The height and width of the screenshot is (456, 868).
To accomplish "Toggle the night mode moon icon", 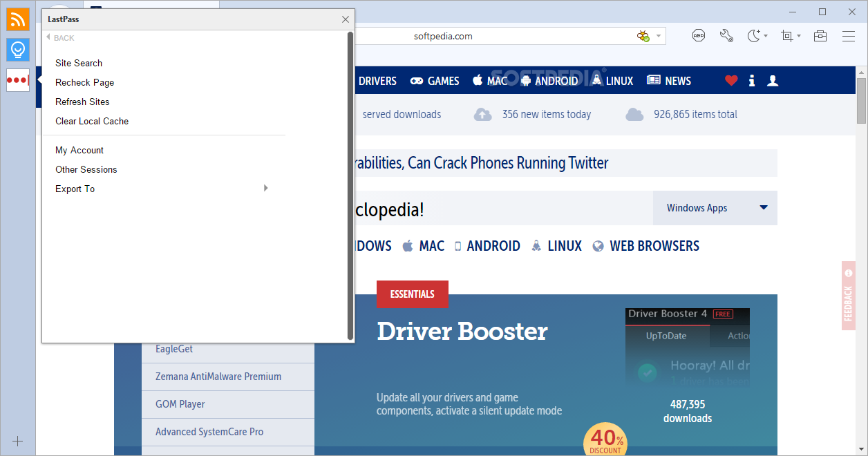I will point(754,36).
